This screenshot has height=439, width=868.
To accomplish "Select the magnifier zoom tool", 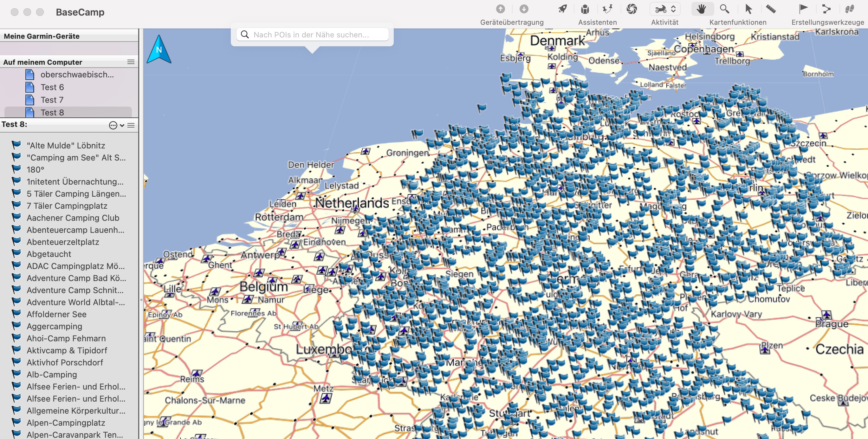I will [724, 9].
